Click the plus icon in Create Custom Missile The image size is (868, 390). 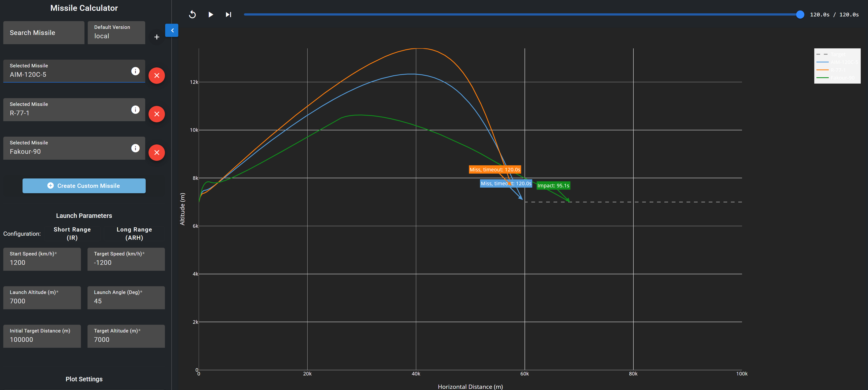click(50, 185)
